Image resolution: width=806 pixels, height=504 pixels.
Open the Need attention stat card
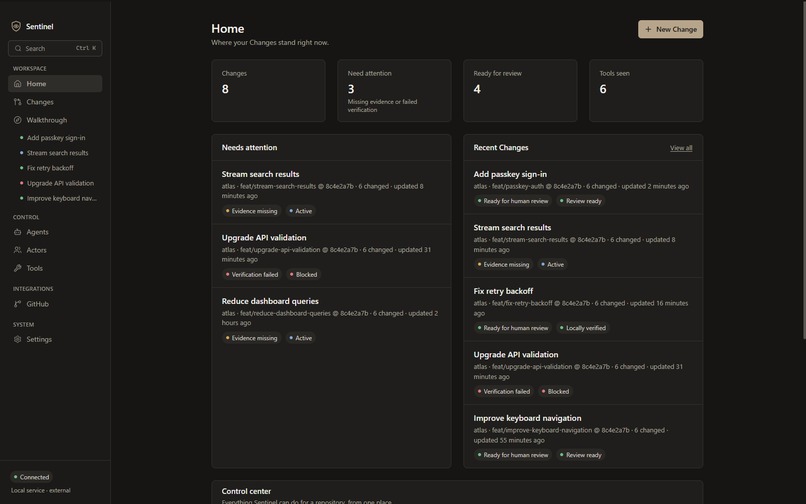pyautogui.click(x=394, y=91)
